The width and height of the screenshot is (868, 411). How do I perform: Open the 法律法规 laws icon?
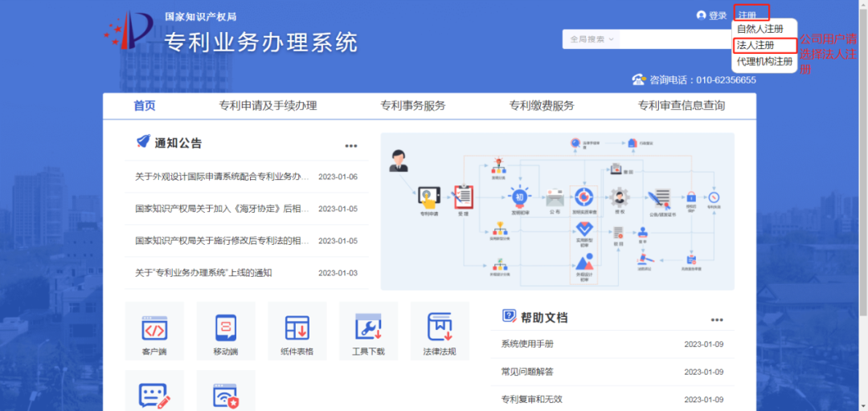(440, 331)
